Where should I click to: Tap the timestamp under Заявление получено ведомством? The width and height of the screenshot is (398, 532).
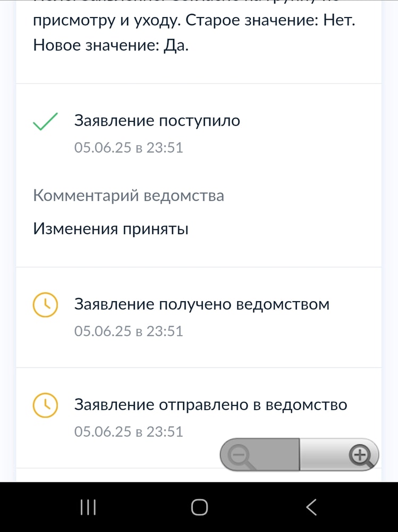click(129, 331)
